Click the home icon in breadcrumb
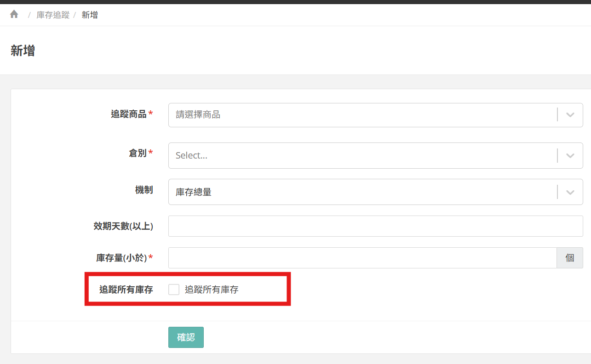 pos(14,15)
